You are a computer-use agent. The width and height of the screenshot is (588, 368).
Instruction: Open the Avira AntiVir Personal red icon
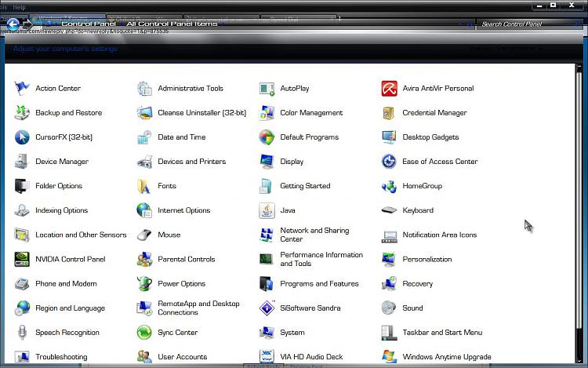tap(389, 89)
